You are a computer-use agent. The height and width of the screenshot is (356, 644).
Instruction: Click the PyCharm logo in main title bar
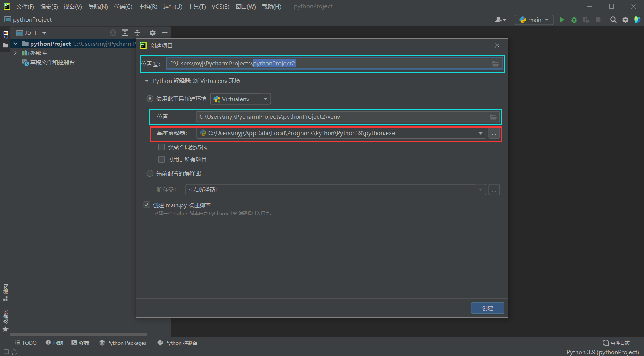(7, 6)
